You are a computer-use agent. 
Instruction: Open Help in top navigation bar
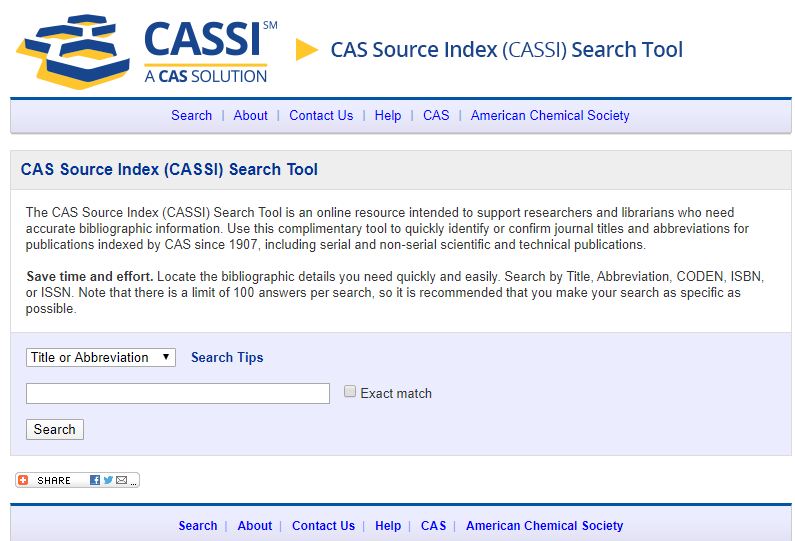tap(388, 116)
